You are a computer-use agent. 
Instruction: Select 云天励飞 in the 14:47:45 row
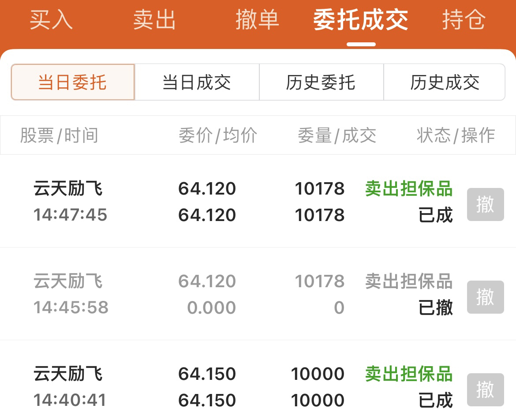point(68,189)
